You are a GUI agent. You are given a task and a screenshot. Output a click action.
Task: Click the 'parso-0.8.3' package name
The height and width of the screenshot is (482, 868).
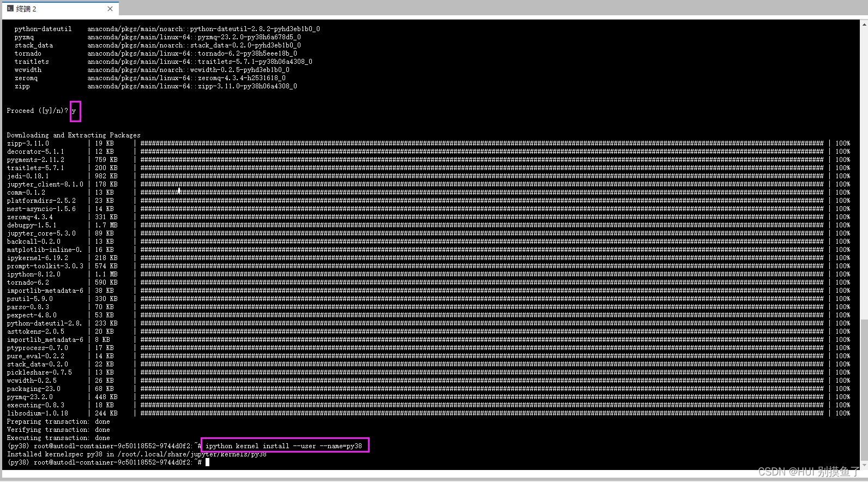click(28, 307)
